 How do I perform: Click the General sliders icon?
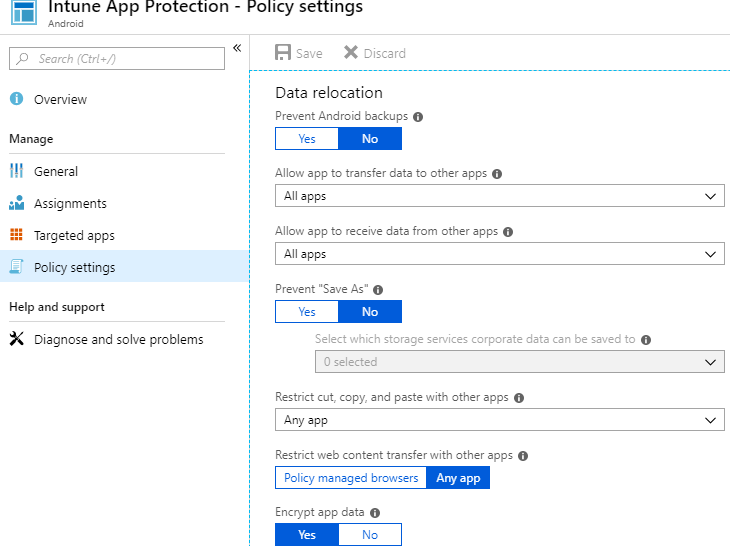point(16,171)
